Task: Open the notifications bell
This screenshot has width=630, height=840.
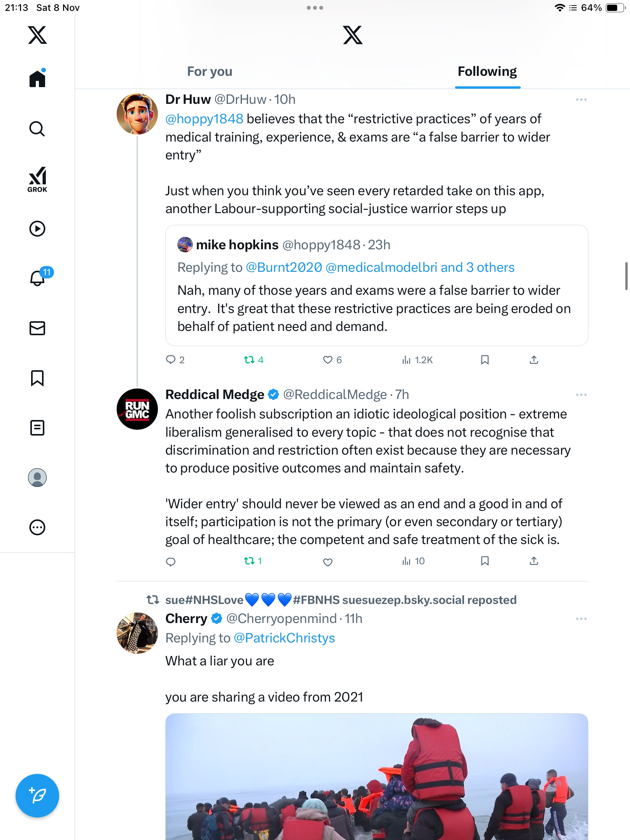Action: 38,278
